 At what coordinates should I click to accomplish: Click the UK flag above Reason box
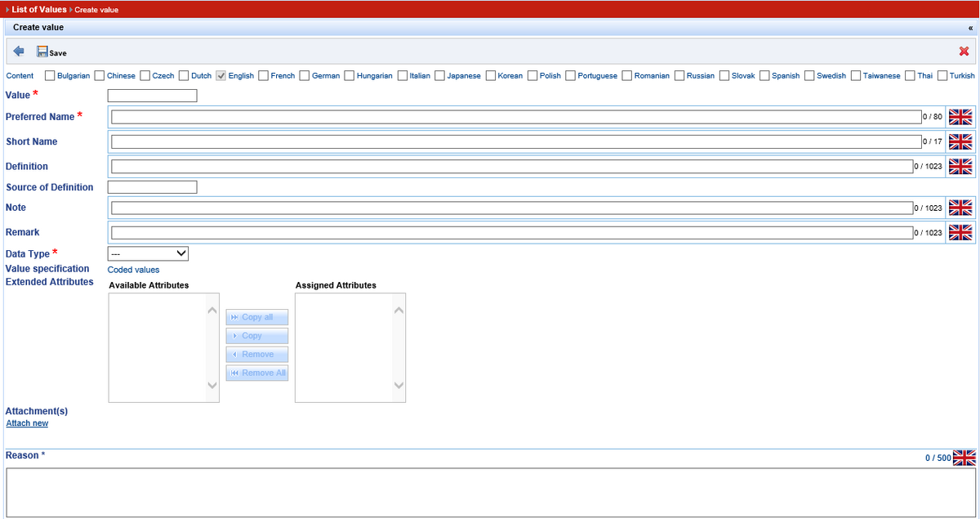(x=964, y=458)
